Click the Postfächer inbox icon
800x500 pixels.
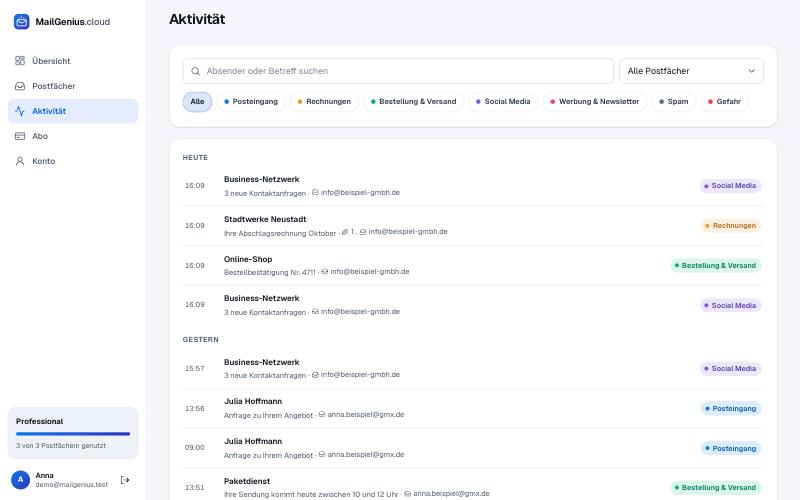point(20,86)
